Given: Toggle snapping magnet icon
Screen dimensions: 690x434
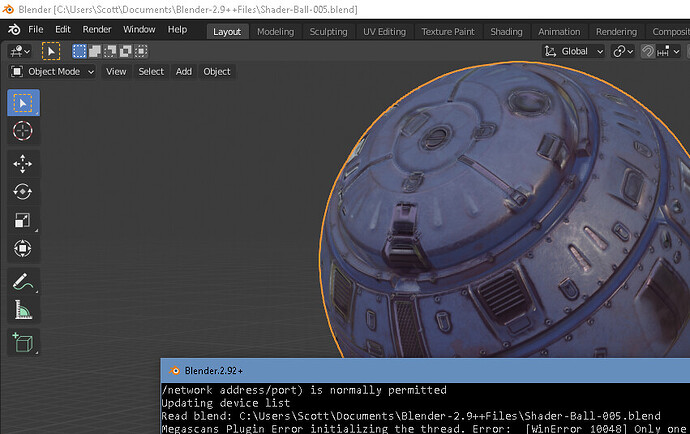Looking at the screenshot, I should pyautogui.click(x=647, y=51).
